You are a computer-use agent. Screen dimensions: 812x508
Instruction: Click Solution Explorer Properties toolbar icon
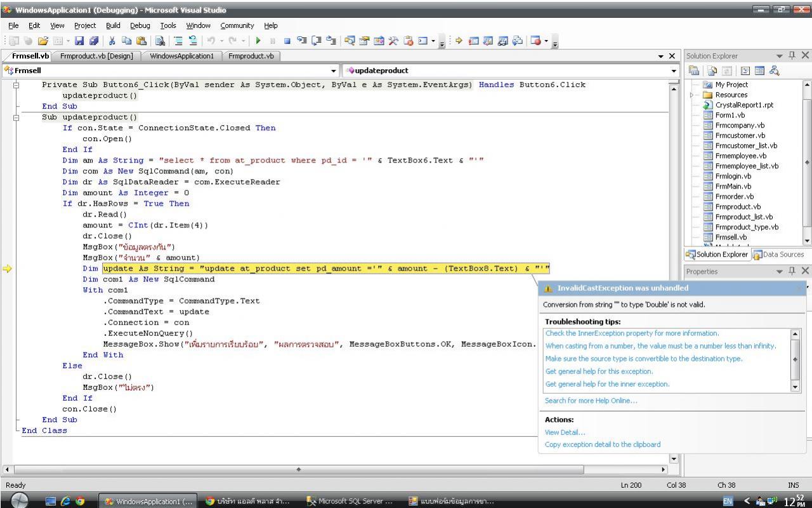point(694,70)
